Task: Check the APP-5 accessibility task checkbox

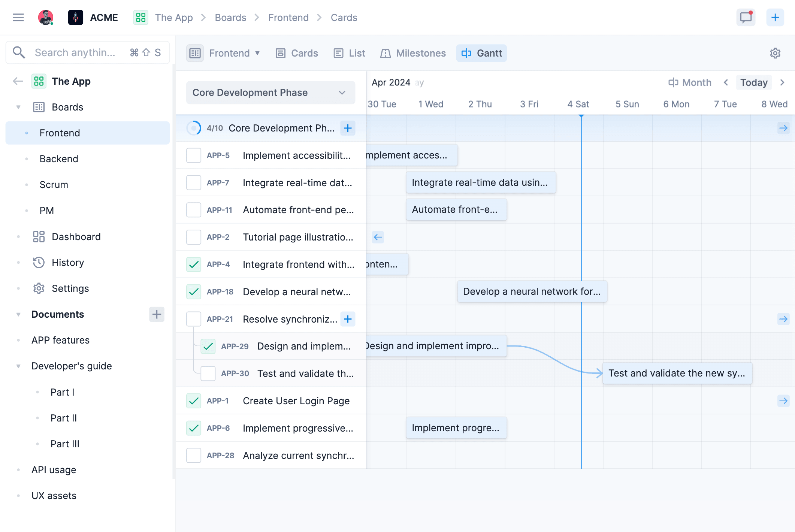Action: pos(193,155)
